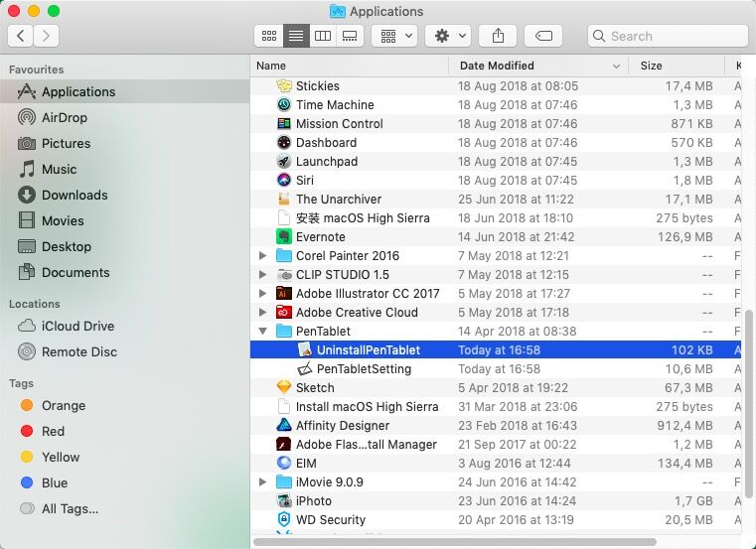Open the gear action menu
The height and width of the screenshot is (549, 756).
pos(448,36)
